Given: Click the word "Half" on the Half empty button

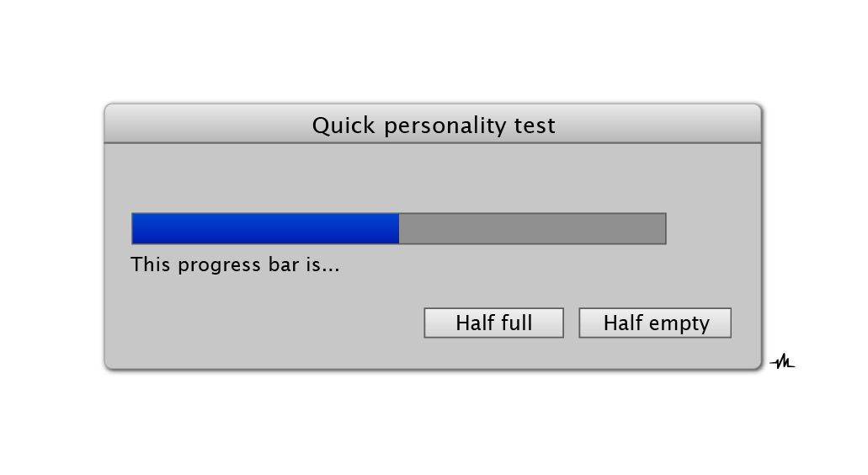Looking at the screenshot, I should point(623,323).
